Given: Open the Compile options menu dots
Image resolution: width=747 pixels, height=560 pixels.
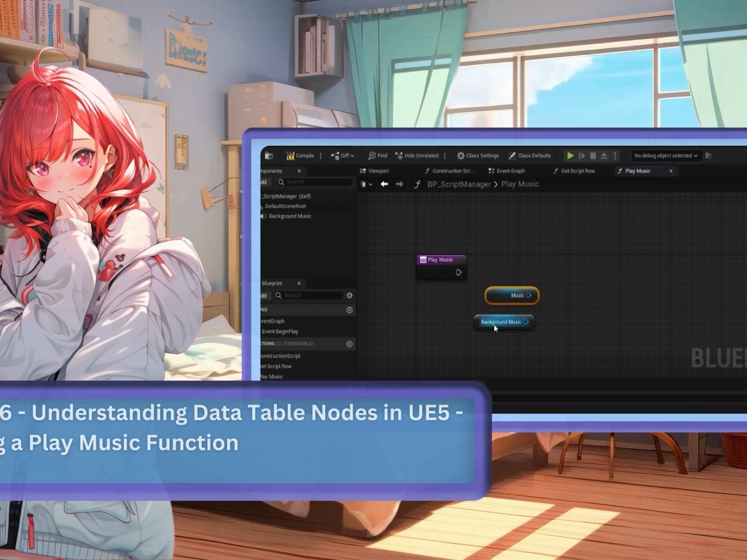Looking at the screenshot, I should [x=321, y=156].
